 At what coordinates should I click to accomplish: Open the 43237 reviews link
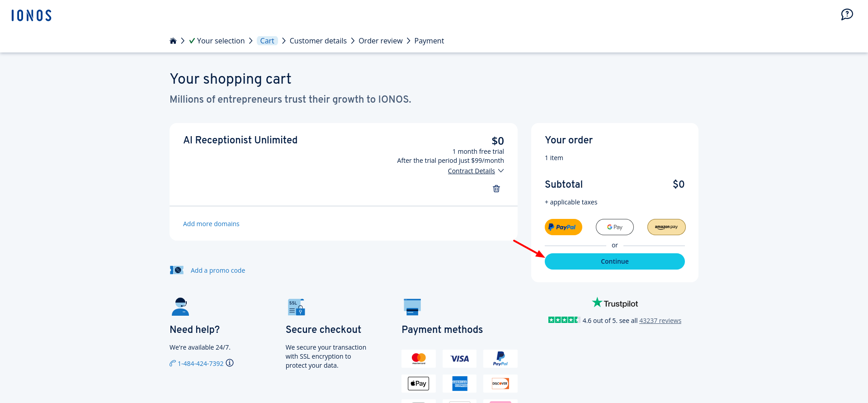(660, 321)
